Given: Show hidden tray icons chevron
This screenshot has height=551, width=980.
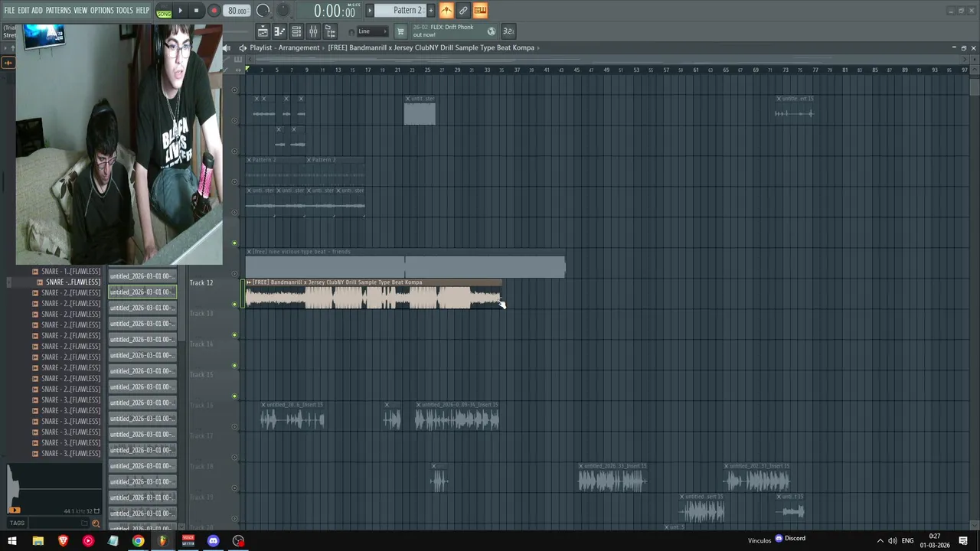Looking at the screenshot, I should pos(880,541).
